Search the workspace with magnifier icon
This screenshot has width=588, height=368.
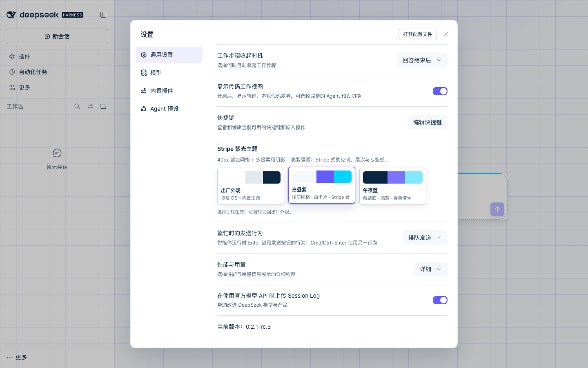click(x=77, y=106)
